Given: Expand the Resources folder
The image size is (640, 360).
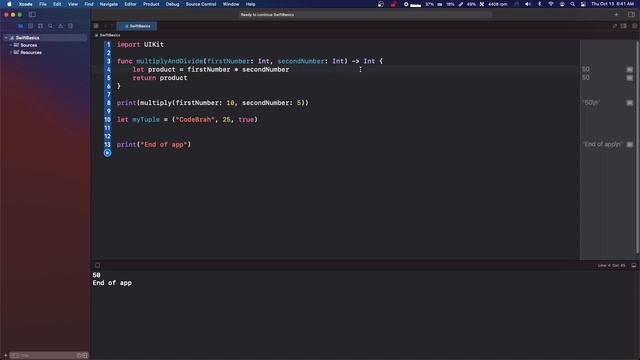Looking at the screenshot, I should (11, 52).
